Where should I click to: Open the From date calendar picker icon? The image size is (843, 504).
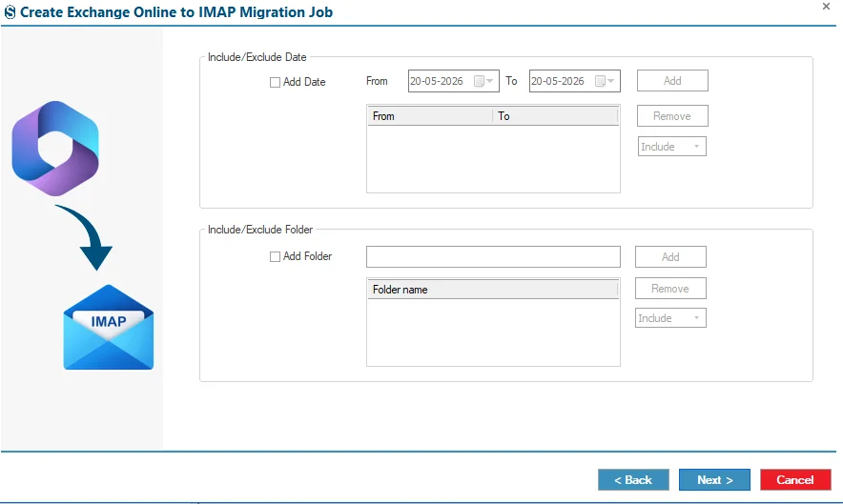[x=483, y=81]
